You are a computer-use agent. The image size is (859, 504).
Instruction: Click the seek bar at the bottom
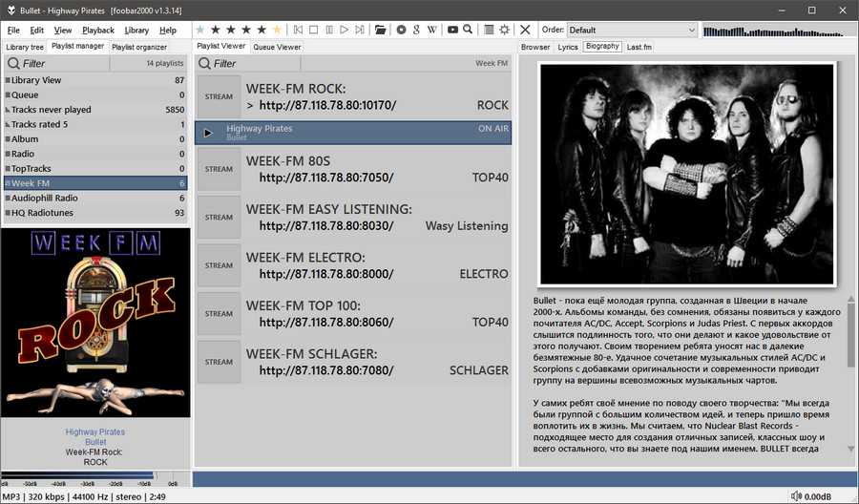click(523, 478)
